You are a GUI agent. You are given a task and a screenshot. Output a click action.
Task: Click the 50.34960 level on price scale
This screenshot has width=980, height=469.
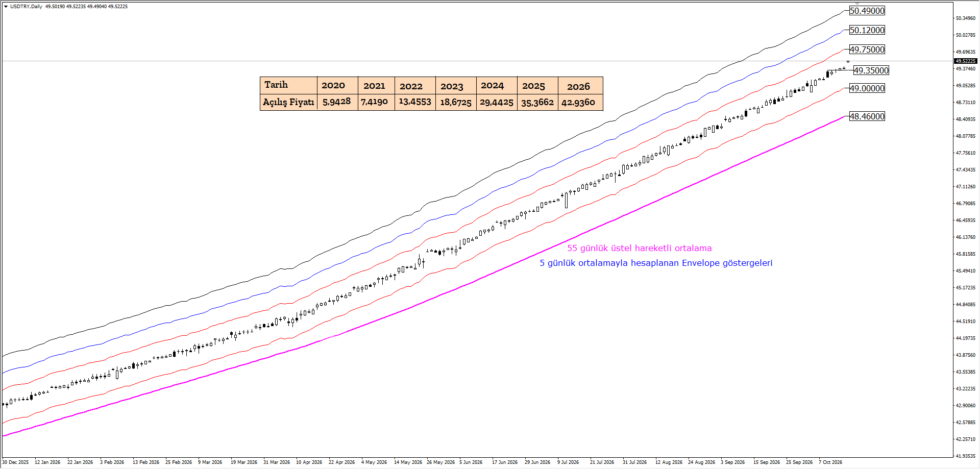coord(965,18)
